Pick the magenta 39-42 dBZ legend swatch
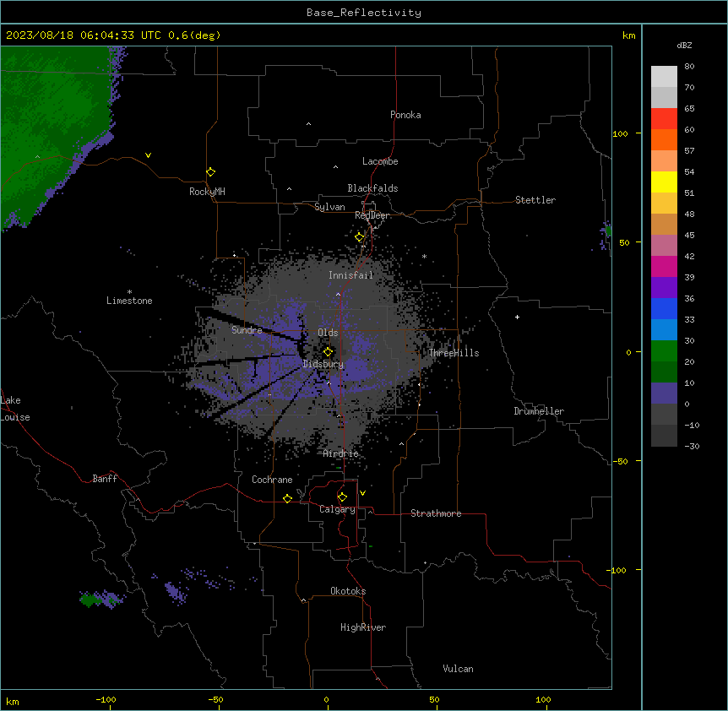The height and width of the screenshot is (711, 728). coord(664,266)
